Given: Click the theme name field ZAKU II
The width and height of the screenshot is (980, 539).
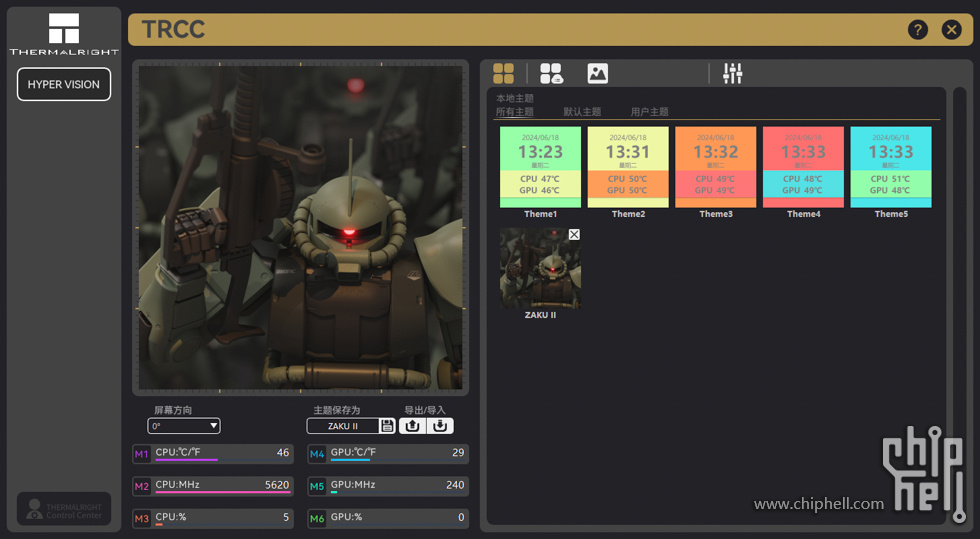Looking at the screenshot, I should point(343,426).
